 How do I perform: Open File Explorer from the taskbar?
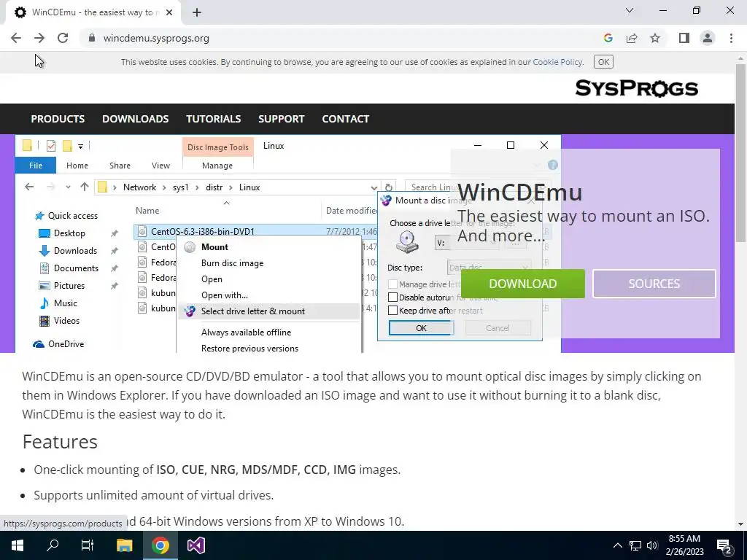point(124,545)
